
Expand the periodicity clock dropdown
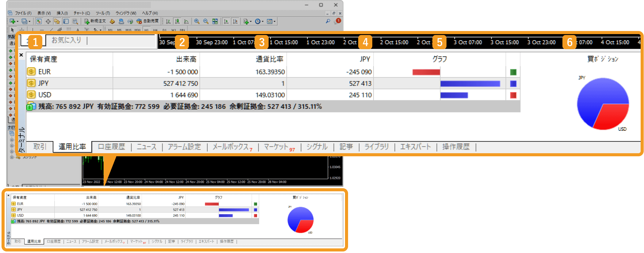tap(263, 21)
